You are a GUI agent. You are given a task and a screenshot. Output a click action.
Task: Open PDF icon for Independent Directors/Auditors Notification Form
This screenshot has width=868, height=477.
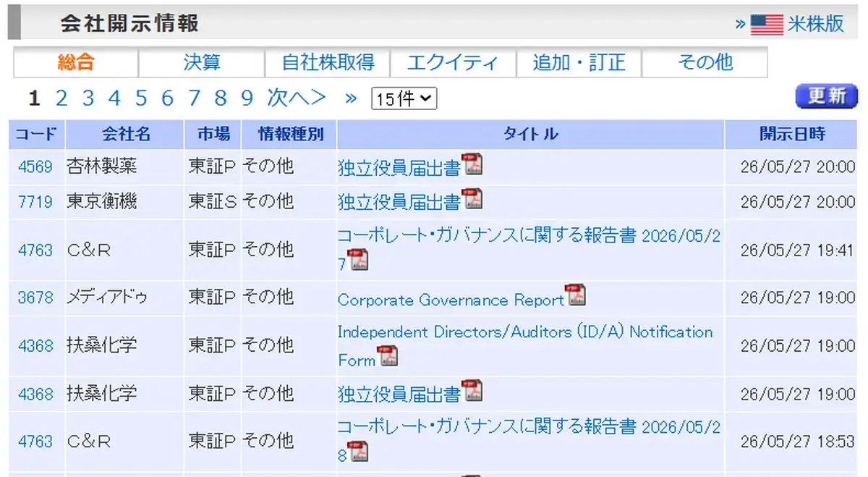click(x=388, y=356)
